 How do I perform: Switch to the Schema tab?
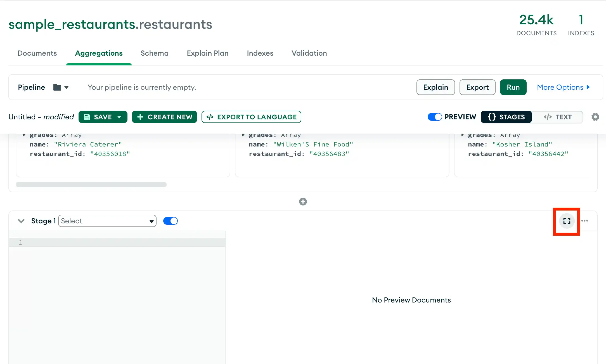pyautogui.click(x=155, y=53)
